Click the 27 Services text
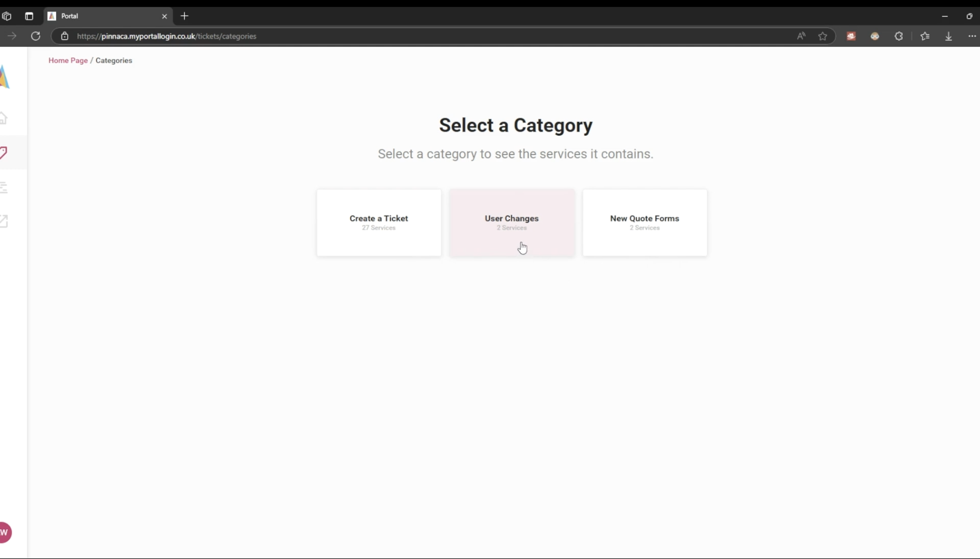This screenshot has height=559, width=980. pyautogui.click(x=379, y=228)
